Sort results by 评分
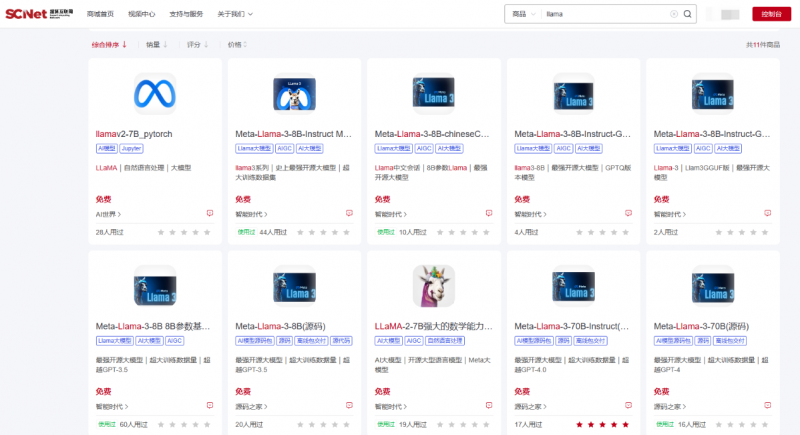800x435 pixels. [x=197, y=45]
